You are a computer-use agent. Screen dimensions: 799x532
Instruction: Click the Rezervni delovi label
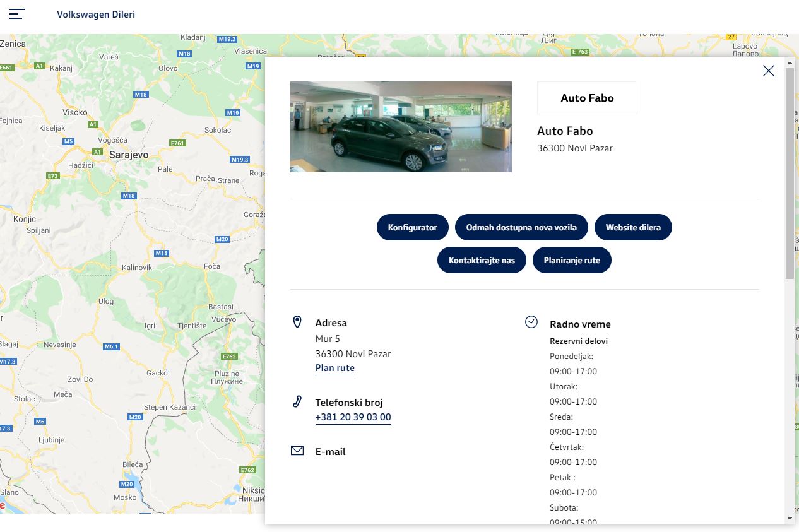[579, 341]
